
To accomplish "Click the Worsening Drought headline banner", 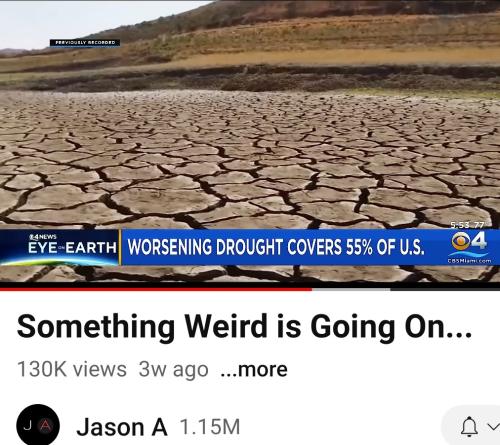I will pyautogui.click(x=276, y=247).
